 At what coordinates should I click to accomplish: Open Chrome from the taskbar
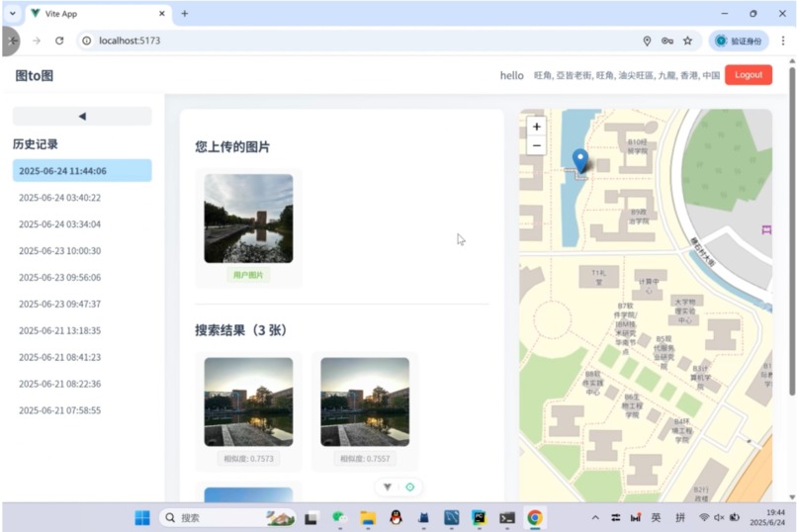point(535,518)
